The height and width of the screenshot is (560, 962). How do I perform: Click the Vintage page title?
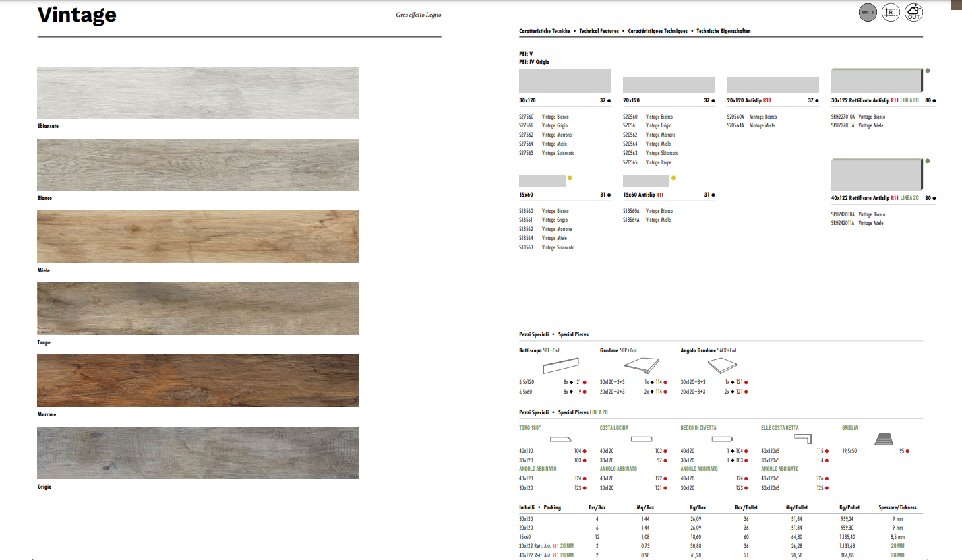coord(77,15)
